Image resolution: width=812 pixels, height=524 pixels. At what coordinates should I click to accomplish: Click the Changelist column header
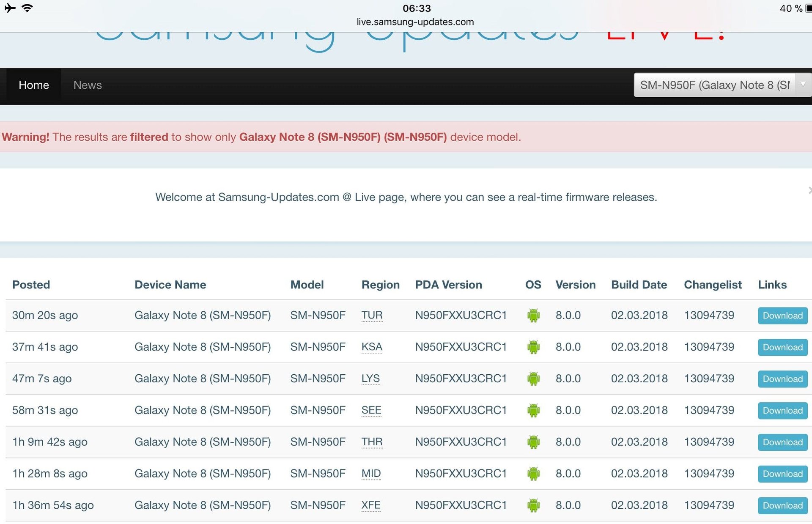(713, 285)
